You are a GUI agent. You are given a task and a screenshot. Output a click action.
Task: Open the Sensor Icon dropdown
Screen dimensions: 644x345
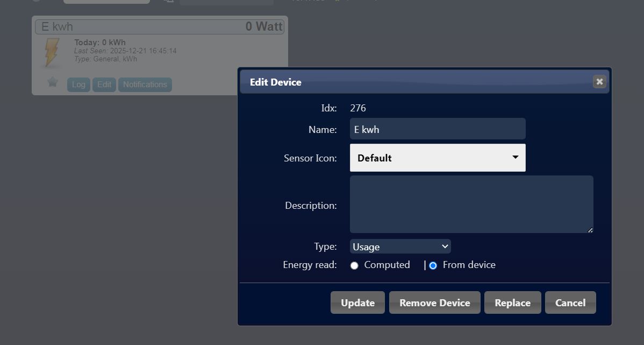[x=437, y=158]
